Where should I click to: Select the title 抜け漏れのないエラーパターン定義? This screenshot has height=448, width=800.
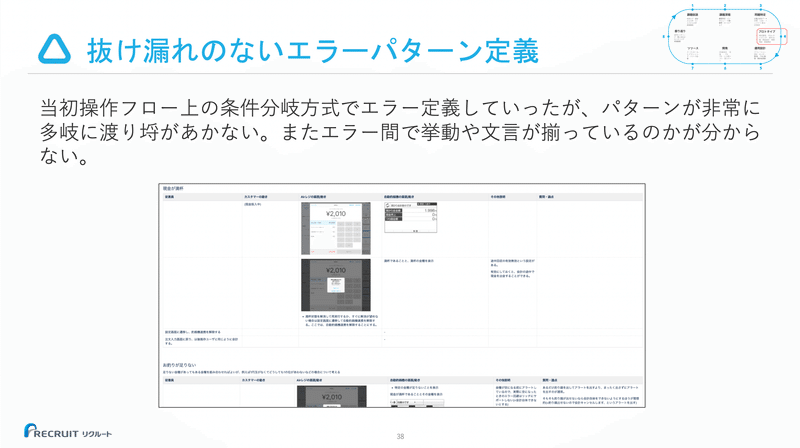click(313, 51)
